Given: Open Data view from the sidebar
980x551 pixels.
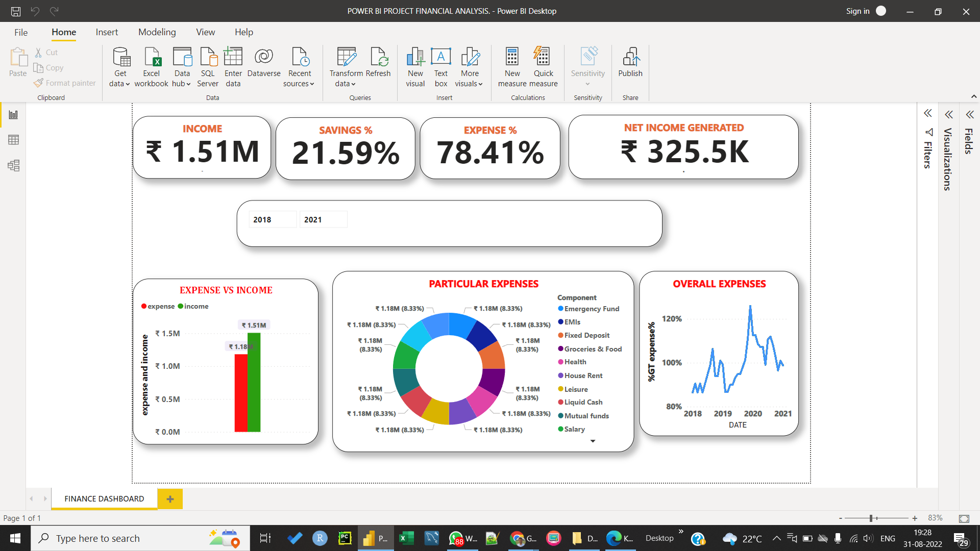Looking at the screenshot, I should pyautogui.click(x=13, y=140).
